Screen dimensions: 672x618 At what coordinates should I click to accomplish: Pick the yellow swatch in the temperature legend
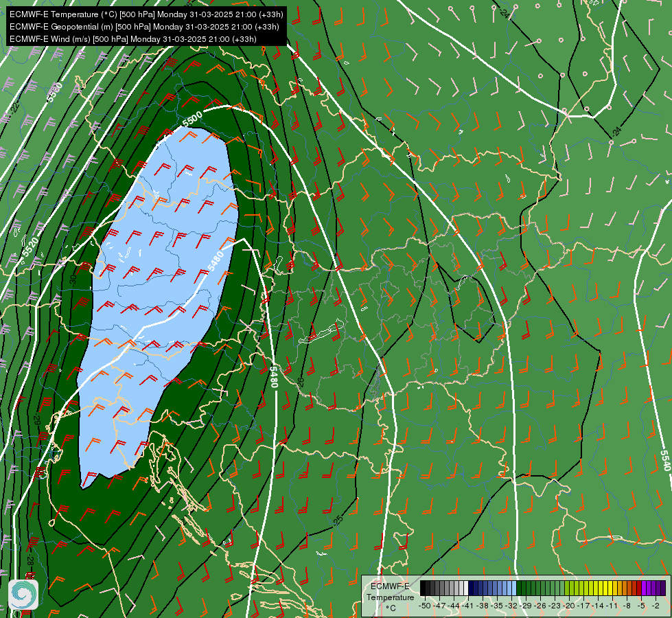pos(610,588)
